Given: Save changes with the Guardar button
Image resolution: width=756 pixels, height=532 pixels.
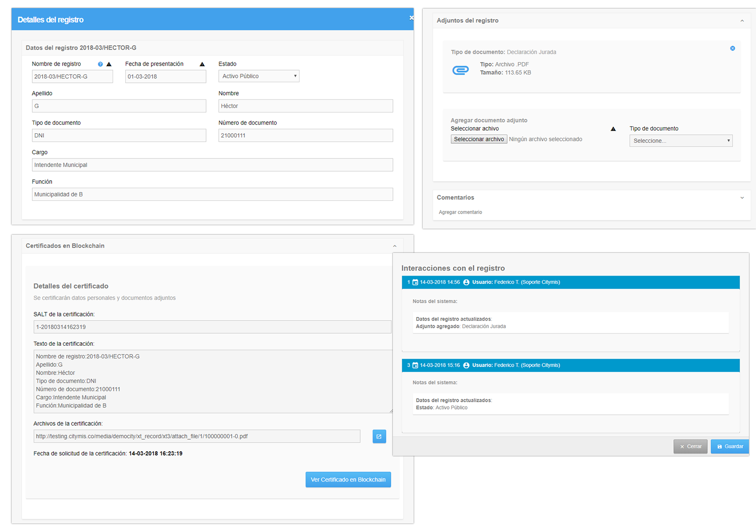Looking at the screenshot, I should [730, 446].
